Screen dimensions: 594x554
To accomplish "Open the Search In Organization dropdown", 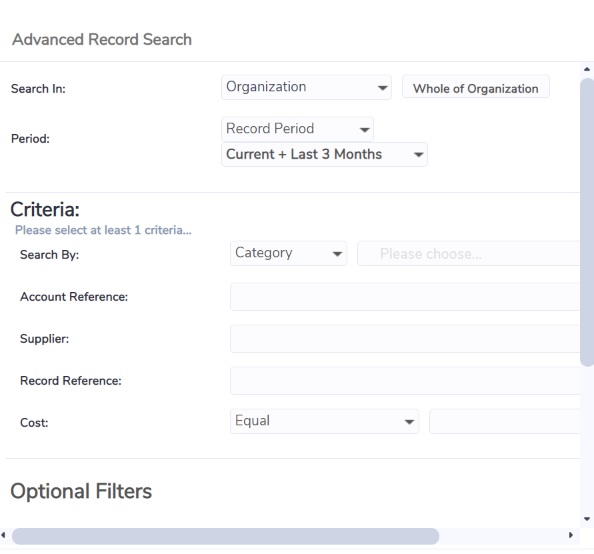I will coord(306,88).
